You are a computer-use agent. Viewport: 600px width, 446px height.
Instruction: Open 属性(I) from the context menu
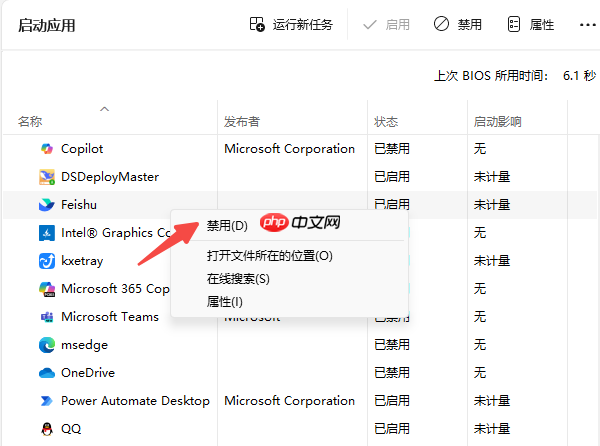(225, 302)
